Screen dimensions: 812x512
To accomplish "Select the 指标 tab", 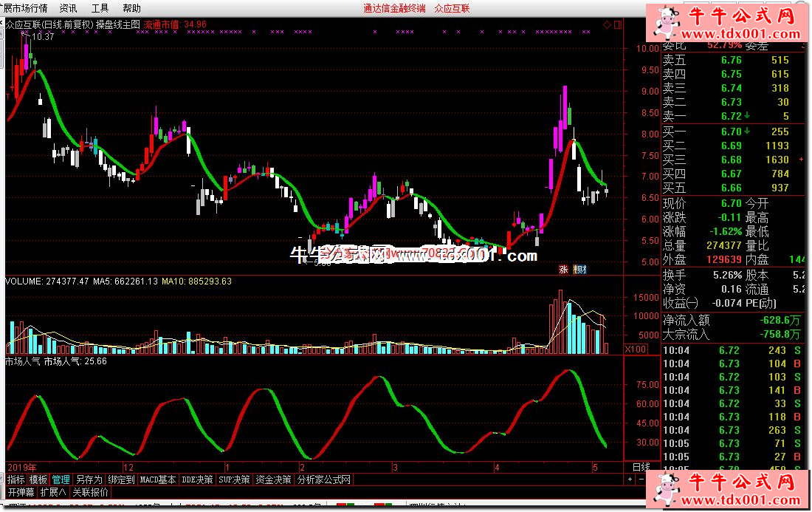I will pos(16,480).
